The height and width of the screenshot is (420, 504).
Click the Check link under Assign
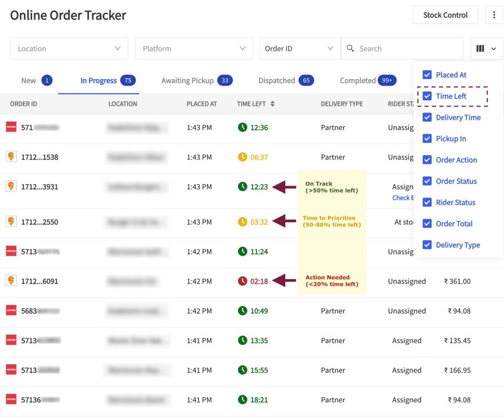(403, 198)
